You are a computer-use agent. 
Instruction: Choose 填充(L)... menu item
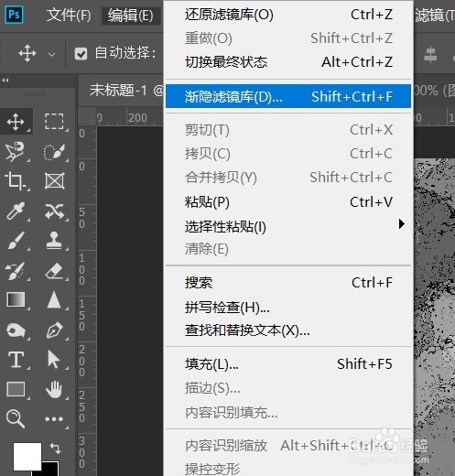(x=288, y=363)
